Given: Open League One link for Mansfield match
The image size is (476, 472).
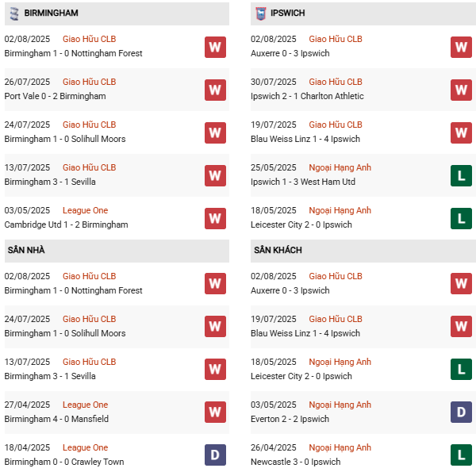Looking at the screenshot, I should click(85, 405).
